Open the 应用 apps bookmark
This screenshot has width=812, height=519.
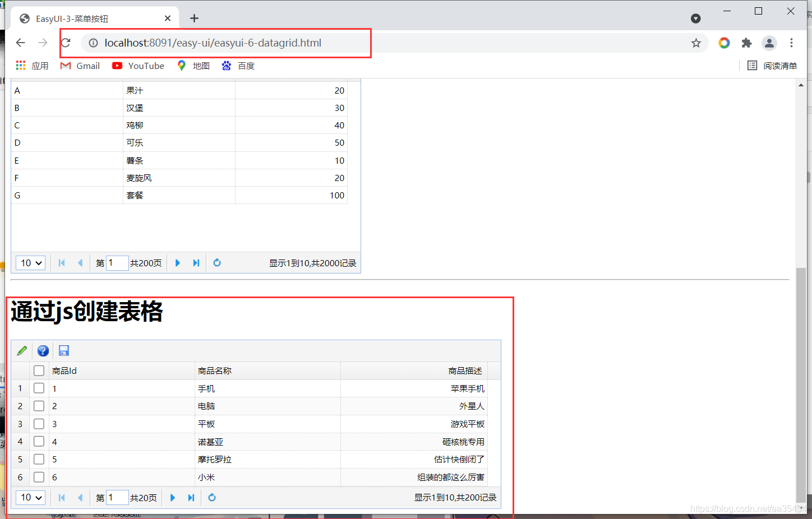tap(32, 66)
